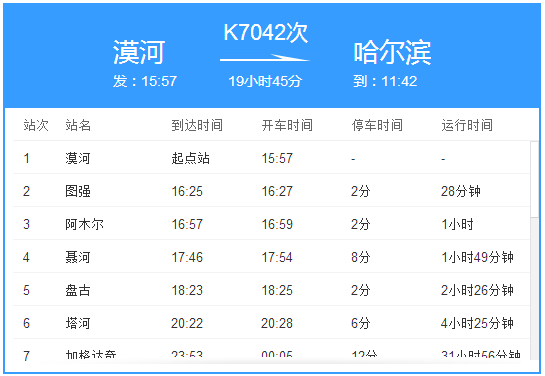545x376 pixels.
Task: Click departure time 发：15:57
Action: (x=145, y=81)
